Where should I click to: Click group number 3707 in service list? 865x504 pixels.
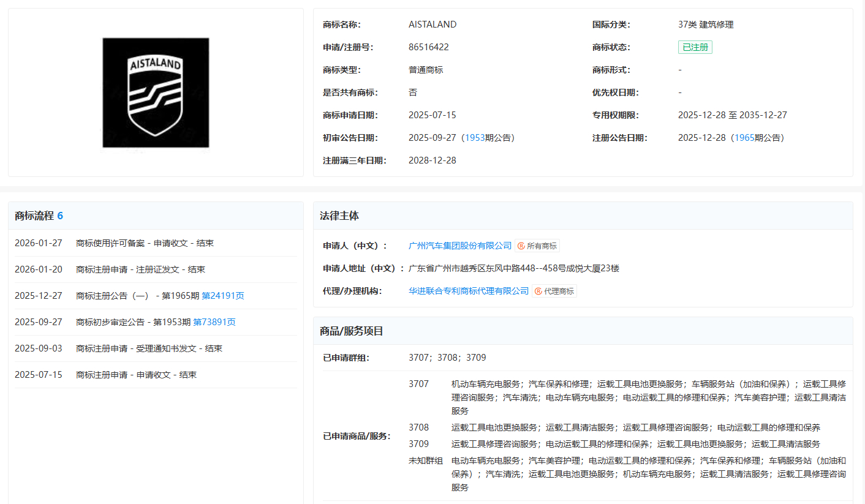click(419, 384)
